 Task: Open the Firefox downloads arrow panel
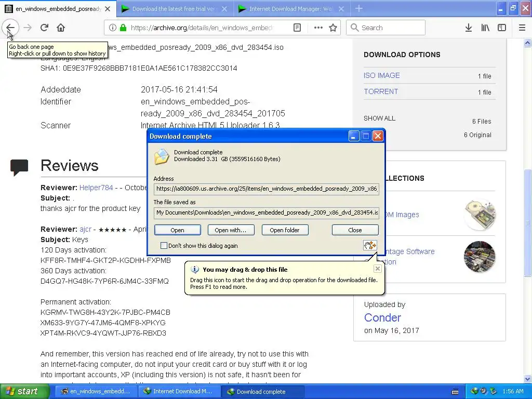coord(469,28)
